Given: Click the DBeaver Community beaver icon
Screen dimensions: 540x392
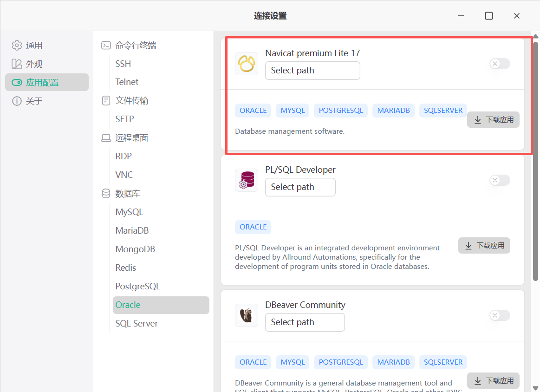Looking at the screenshot, I should tap(247, 315).
